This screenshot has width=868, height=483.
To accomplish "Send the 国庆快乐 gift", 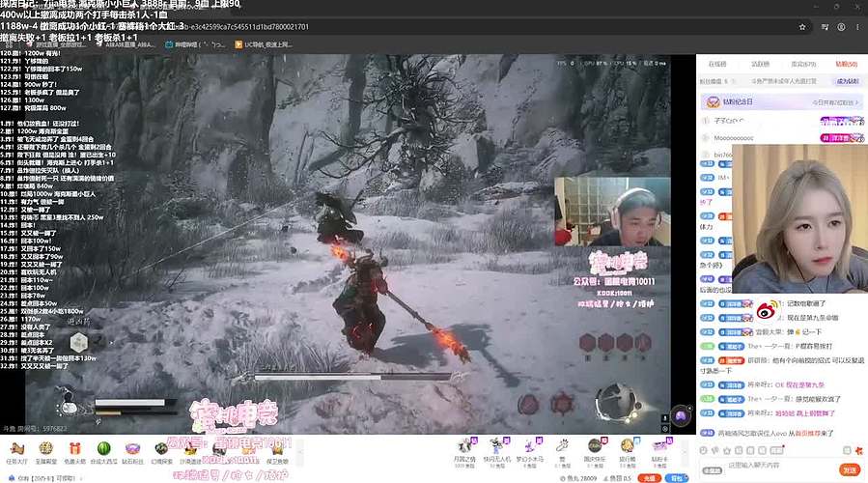I will click(595, 452).
